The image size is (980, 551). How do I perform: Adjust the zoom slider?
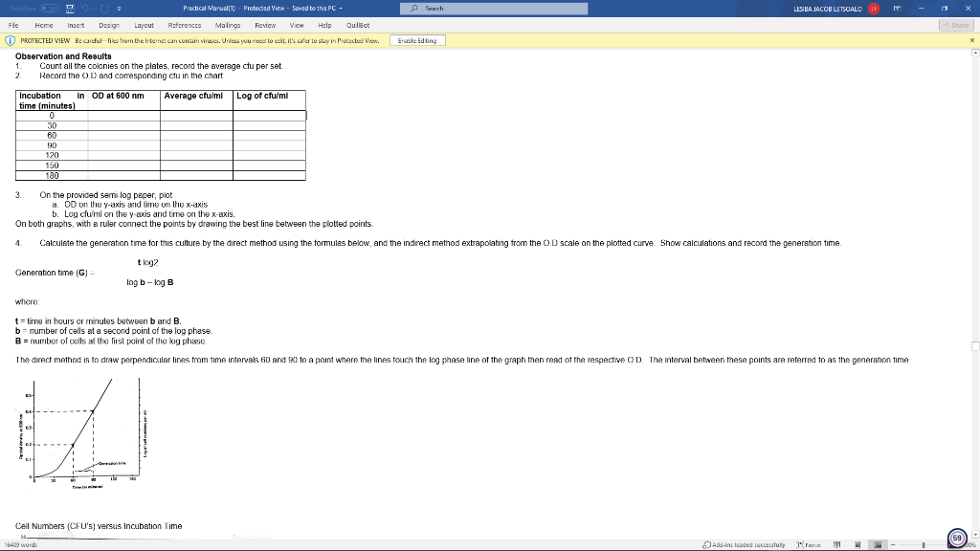tap(924, 543)
